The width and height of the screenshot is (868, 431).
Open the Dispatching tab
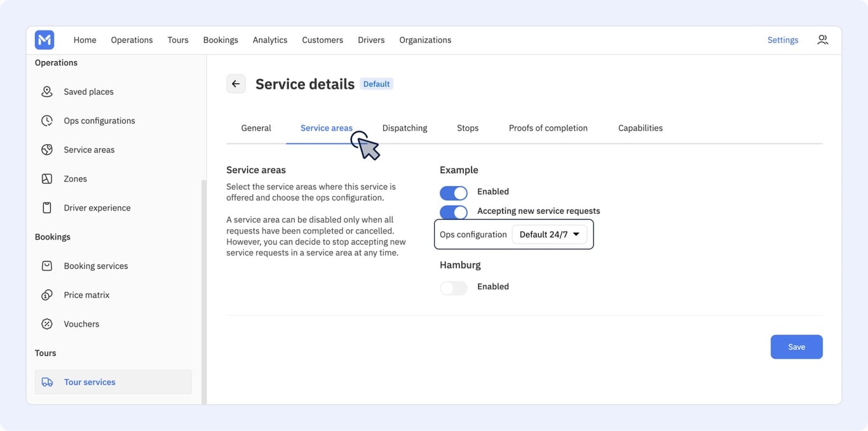coord(405,128)
